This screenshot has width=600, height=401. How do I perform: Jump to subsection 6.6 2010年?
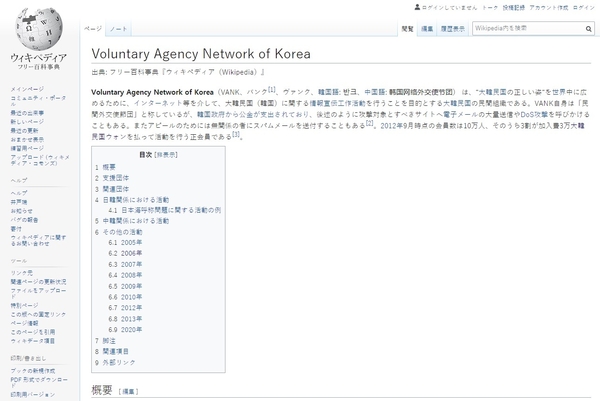(125, 297)
